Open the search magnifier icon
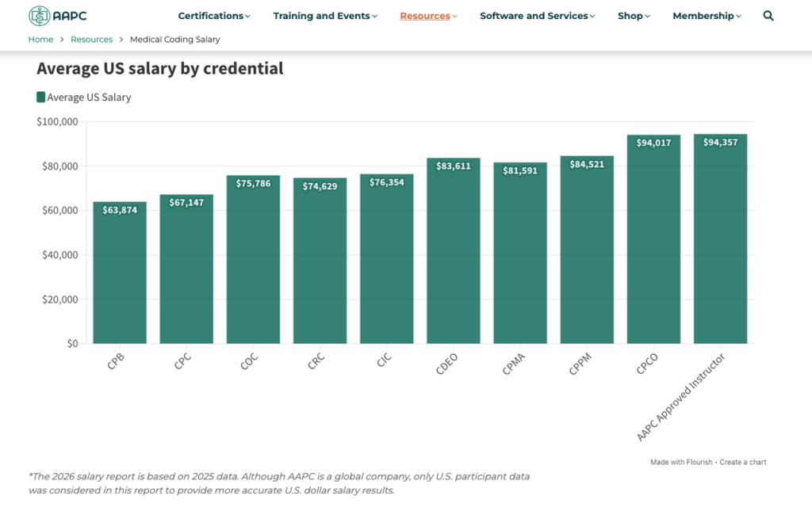Viewport: 812px width, 515px height. (x=768, y=15)
